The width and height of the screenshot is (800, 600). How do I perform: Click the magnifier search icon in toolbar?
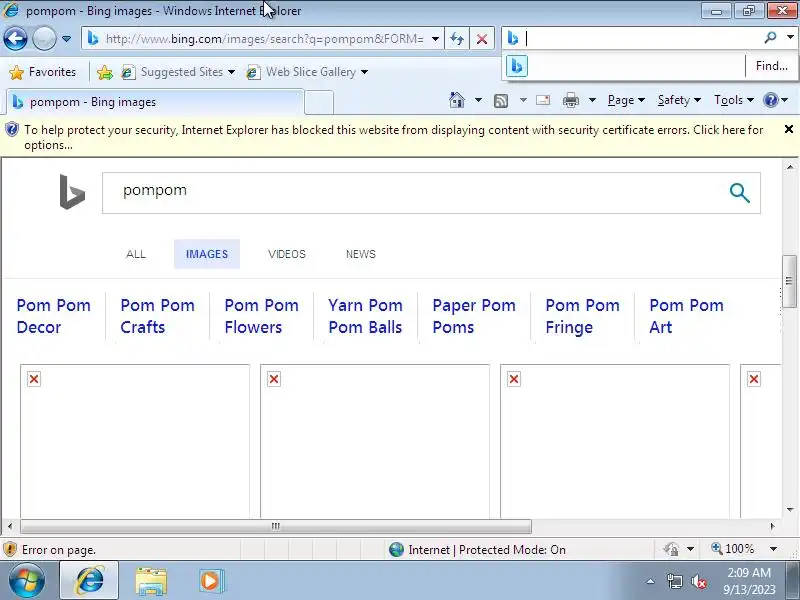click(770, 38)
